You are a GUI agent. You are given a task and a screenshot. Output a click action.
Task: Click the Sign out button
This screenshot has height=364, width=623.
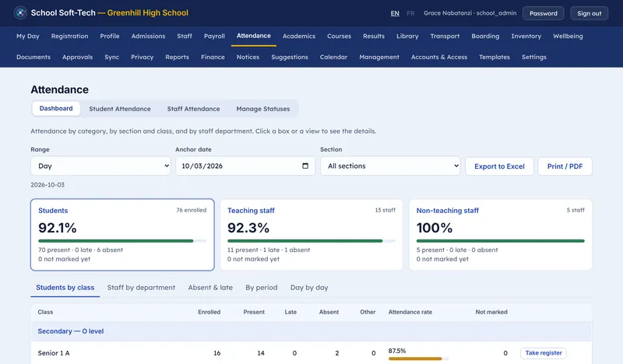click(590, 13)
